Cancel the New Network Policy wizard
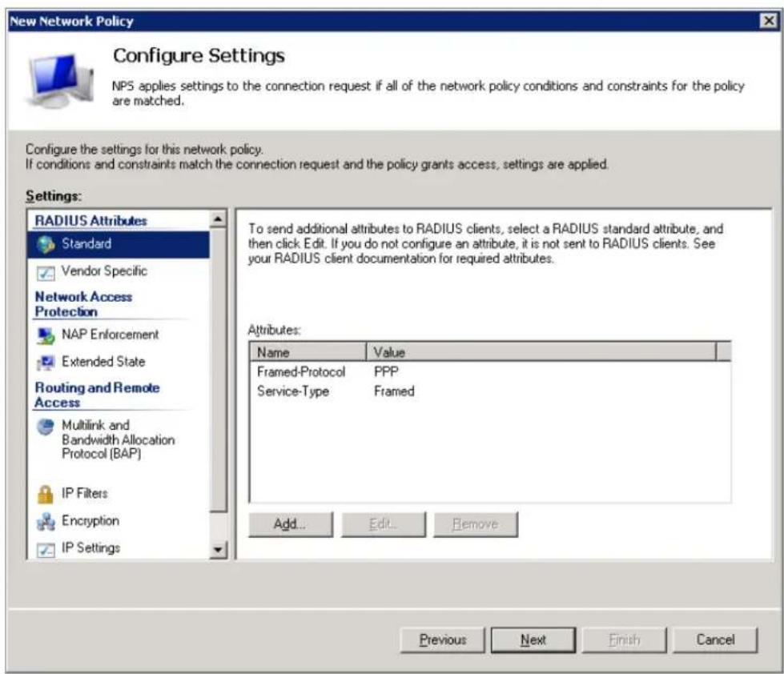 pos(715,640)
